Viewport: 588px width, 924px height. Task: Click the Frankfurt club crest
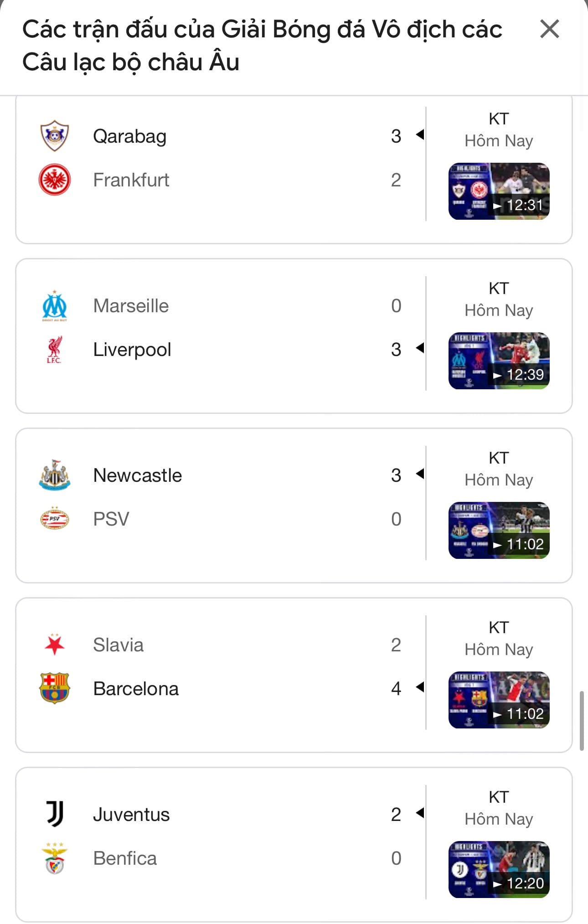point(55,180)
